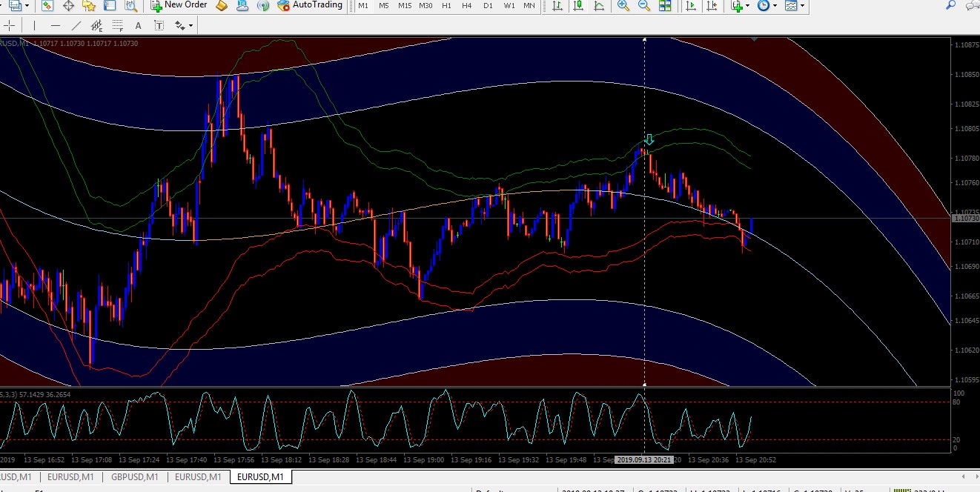Tile chart windows icon
The width and height of the screenshot is (980, 492).
click(x=665, y=6)
